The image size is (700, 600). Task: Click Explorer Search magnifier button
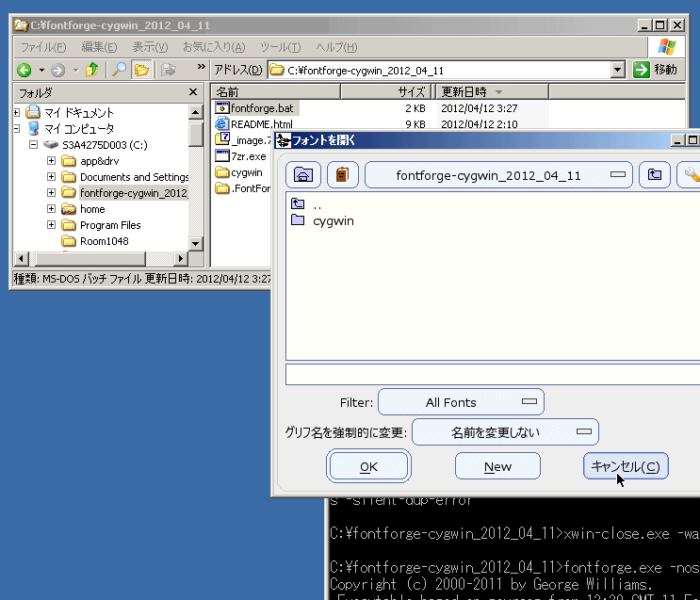pos(119,70)
